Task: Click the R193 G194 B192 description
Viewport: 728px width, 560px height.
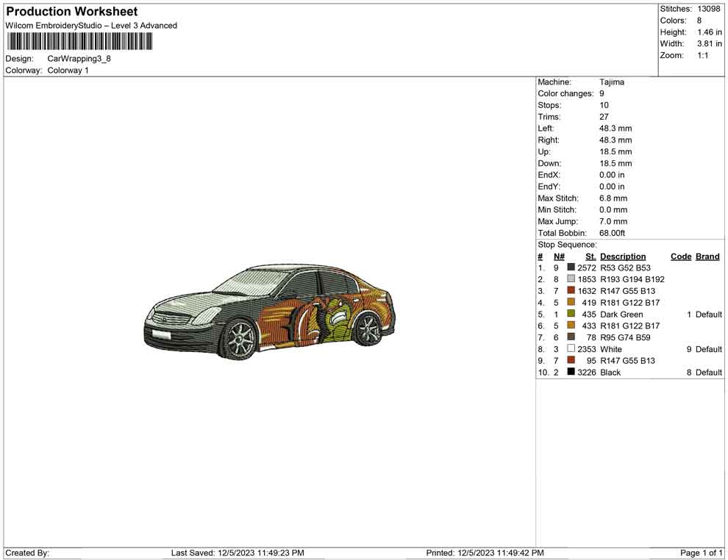Action: click(632, 279)
